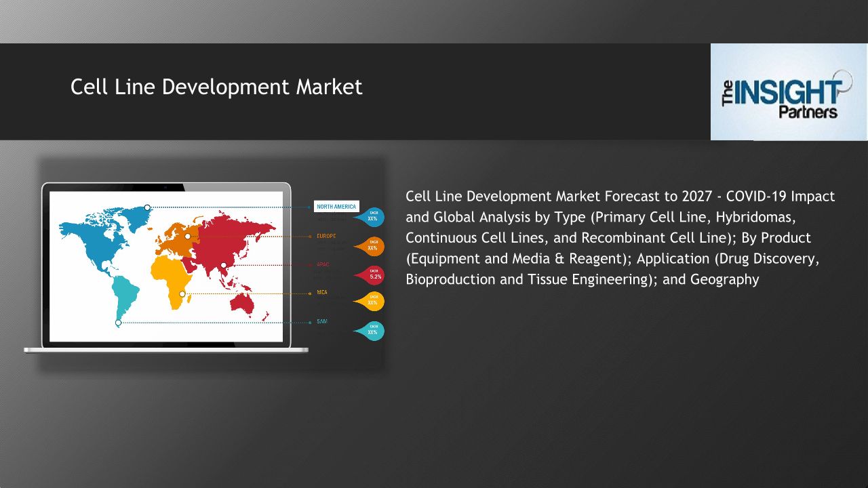Select the NORTH AMERICA label box

(x=336, y=207)
